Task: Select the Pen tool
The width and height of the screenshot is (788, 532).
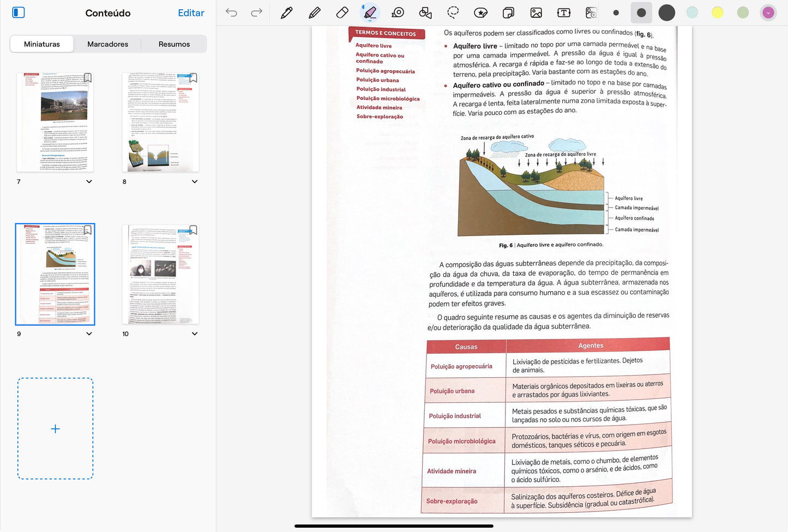Action: (286, 13)
